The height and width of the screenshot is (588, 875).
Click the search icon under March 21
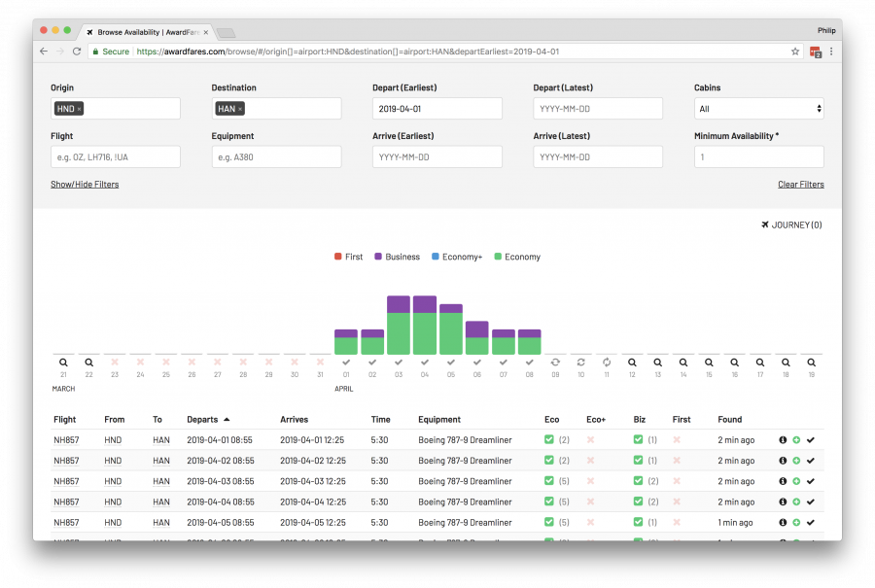pos(63,363)
